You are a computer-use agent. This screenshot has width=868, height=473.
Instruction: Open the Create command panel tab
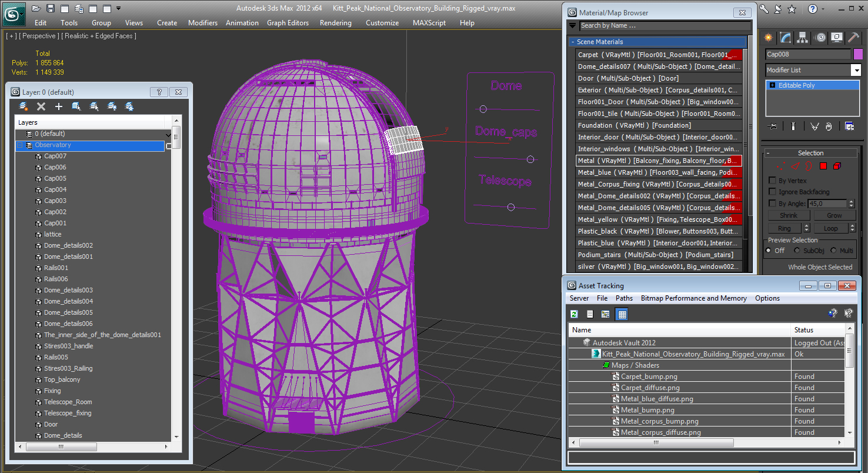(769, 38)
